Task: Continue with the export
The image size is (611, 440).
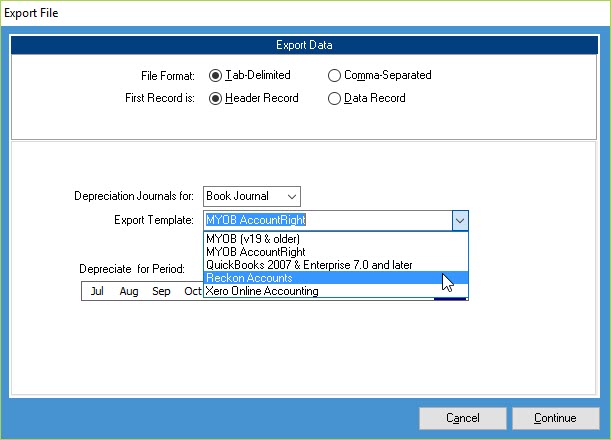Action: pos(555,418)
